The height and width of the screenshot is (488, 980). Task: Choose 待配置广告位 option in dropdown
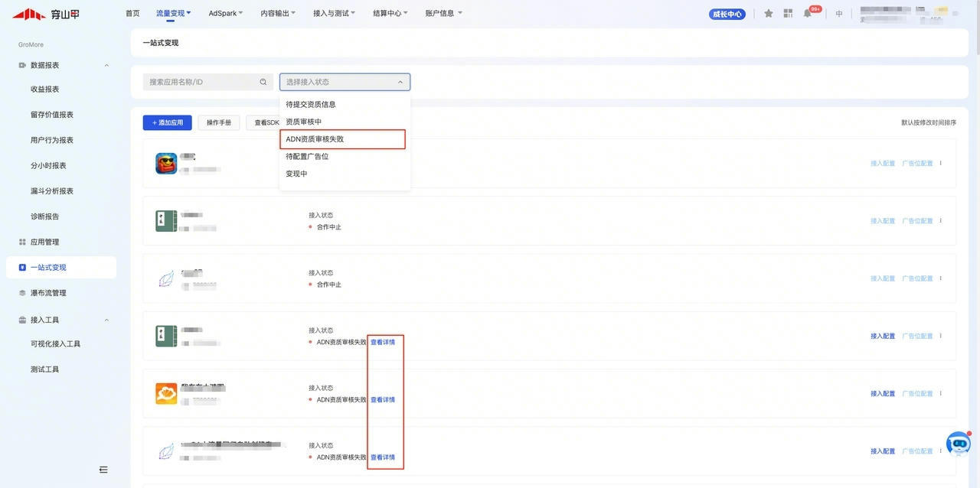pyautogui.click(x=307, y=156)
